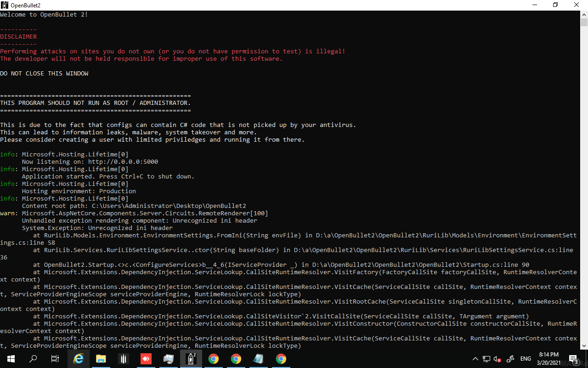Click 'Performing attacks on sites' warning line
588x368 pixels.
[x=173, y=52]
